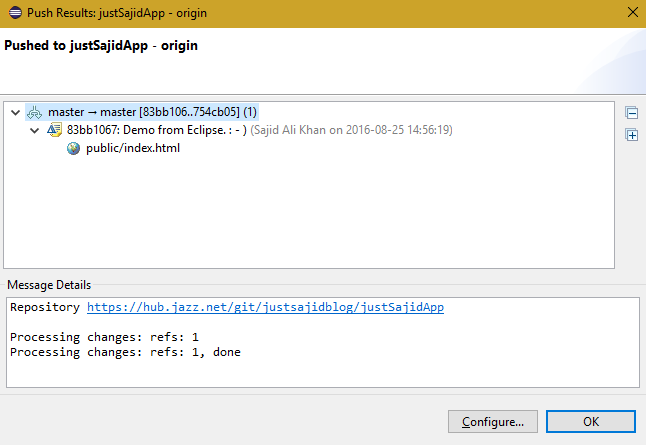Click the 'Processing changes: refs: 1, done' line
Image resolution: width=646 pixels, height=445 pixels.
[x=125, y=352]
